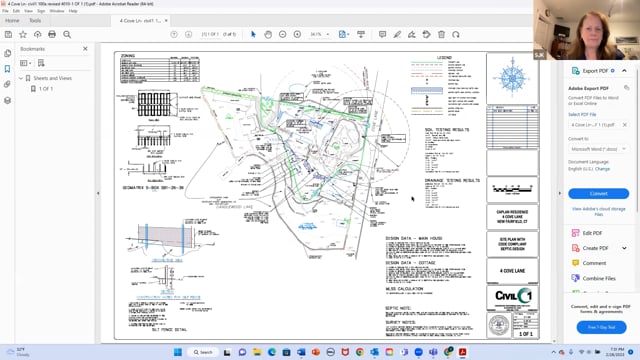Click the Export PDF tool heading
The image size is (640, 360).
click(x=595, y=71)
